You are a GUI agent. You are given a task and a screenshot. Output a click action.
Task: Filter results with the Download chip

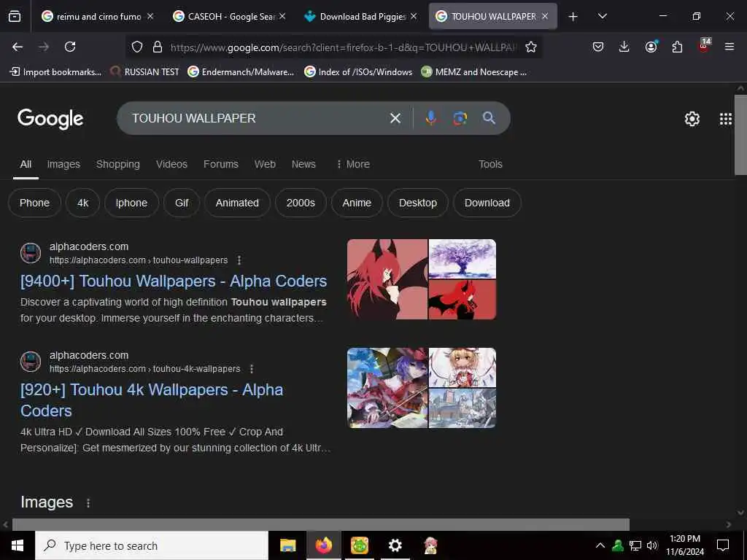click(487, 203)
